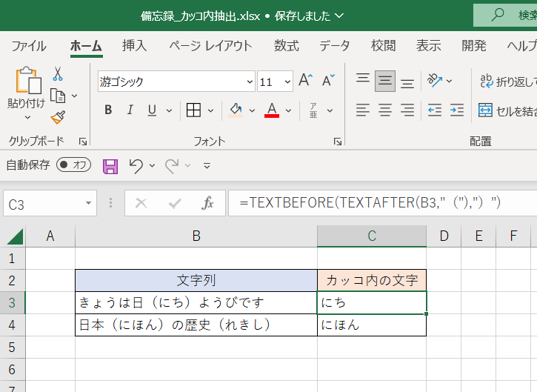Switch to 挿入 tab
Screen dimensions: 537x392
[135, 46]
